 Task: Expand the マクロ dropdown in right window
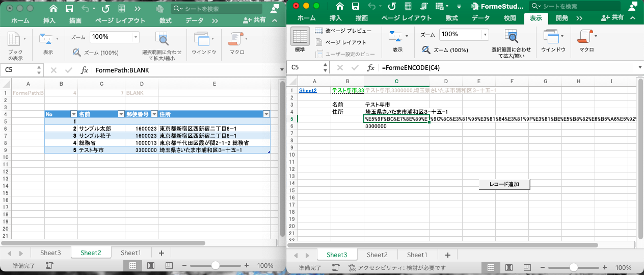point(596,36)
